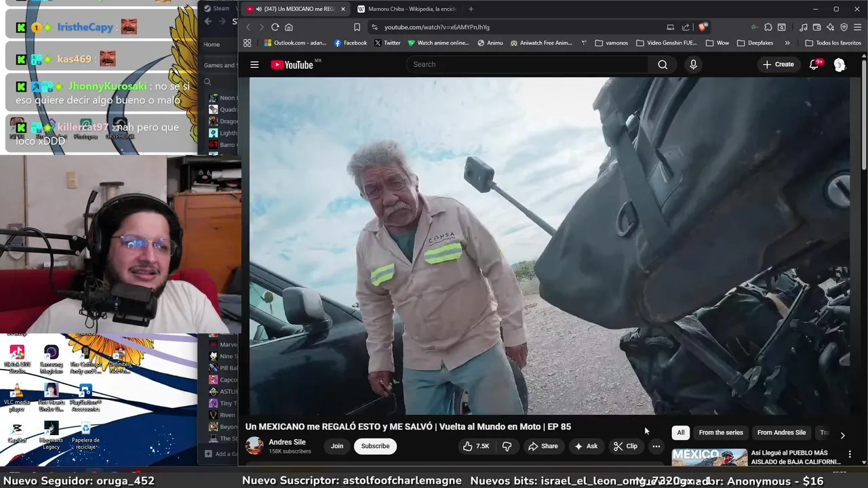868x488 pixels.
Task: Open PlayStation Accessories desktop shortcut
Action: [85, 397]
